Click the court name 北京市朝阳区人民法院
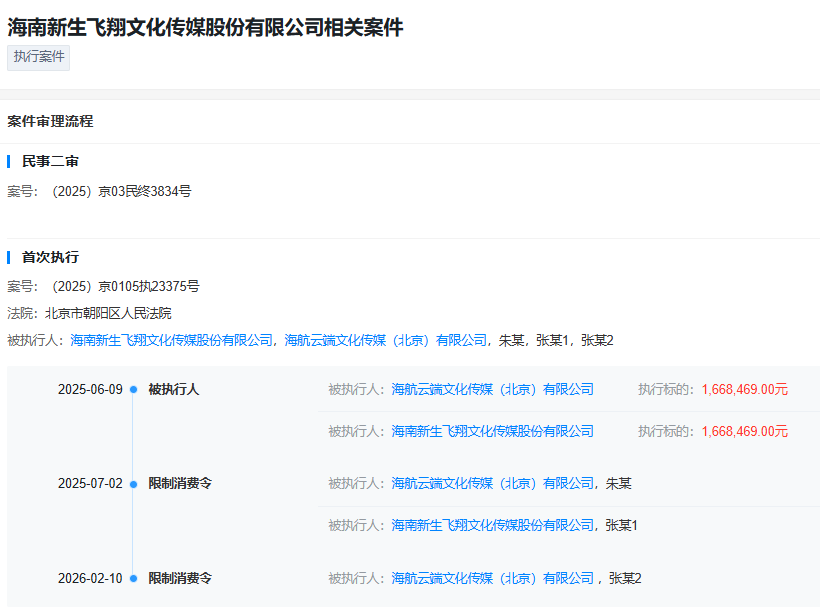 pos(108,313)
